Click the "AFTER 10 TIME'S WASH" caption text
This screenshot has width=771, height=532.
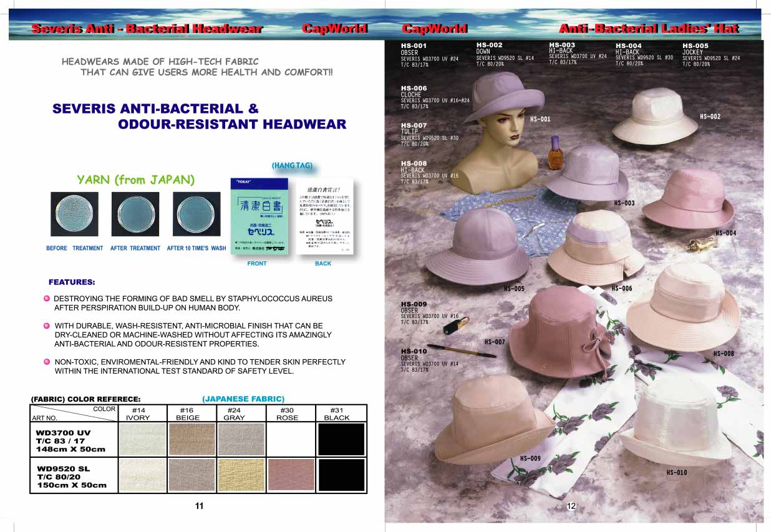196,248
